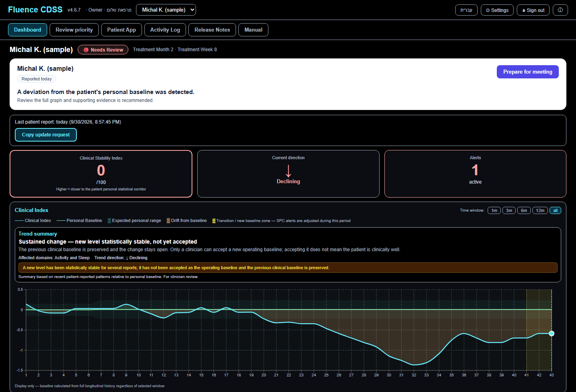Screen dimensions: 576x392
Task: Open the Michal K. (sample) patient dropdown
Action: [166, 10]
